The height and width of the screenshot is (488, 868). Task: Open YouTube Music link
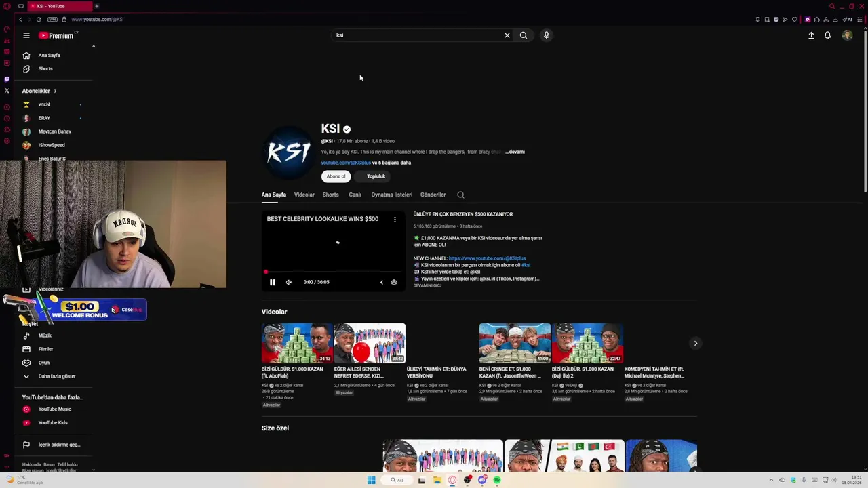pyautogui.click(x=54, y=409)
